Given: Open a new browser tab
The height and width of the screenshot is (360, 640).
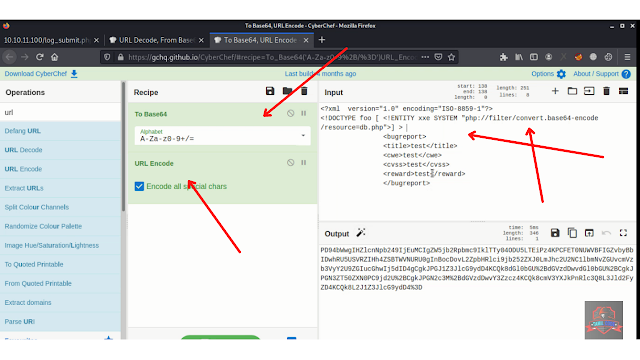Looking at the screenshot, I should 322,40.
